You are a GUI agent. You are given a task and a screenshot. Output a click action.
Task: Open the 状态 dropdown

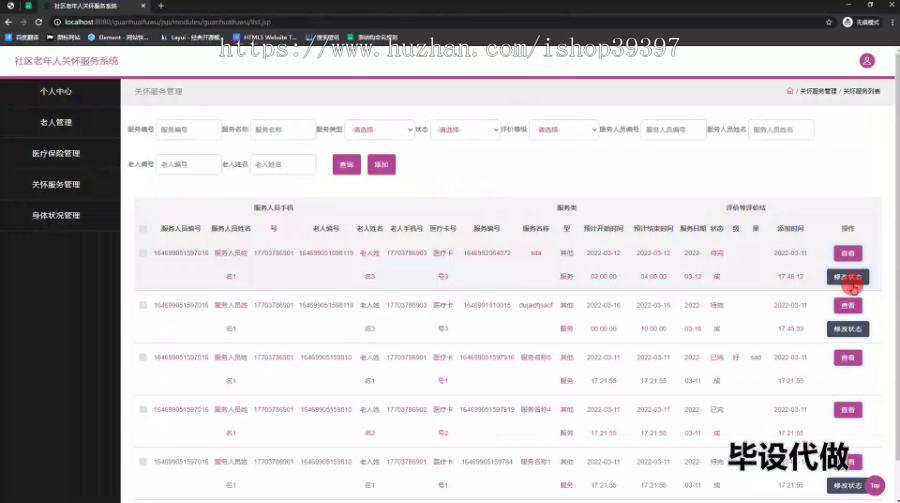(x=465, y=130)
